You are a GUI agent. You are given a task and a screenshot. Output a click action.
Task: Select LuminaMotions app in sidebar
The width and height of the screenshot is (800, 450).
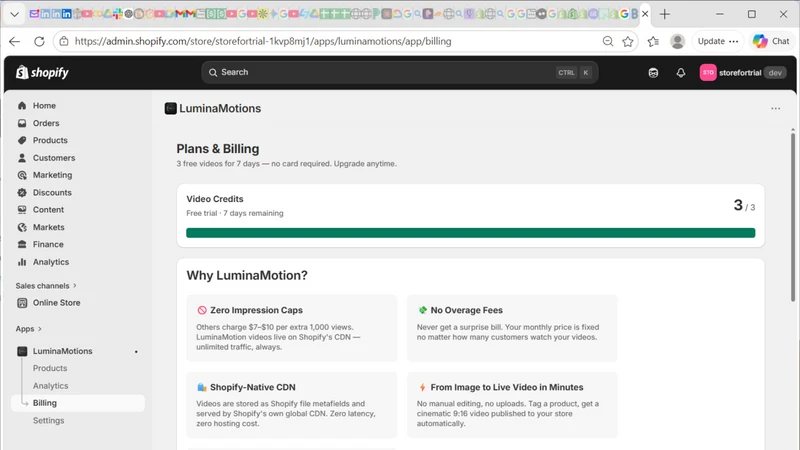62,351
